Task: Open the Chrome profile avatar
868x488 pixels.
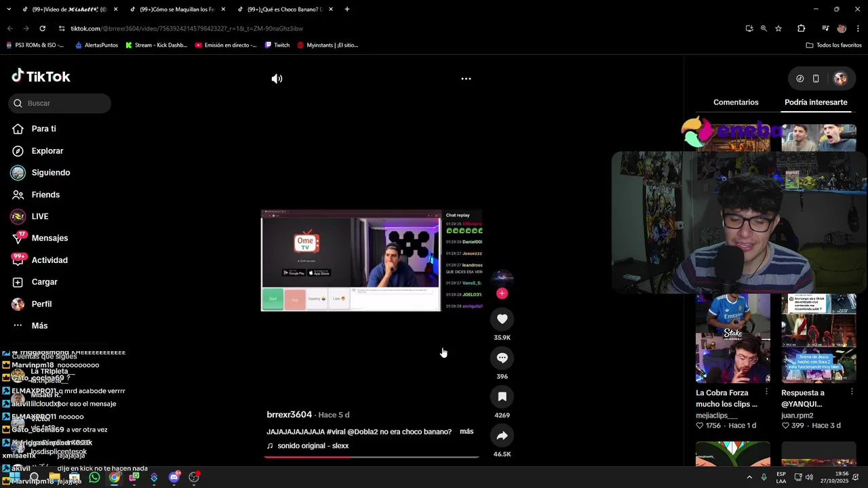Action: [842, 28]
